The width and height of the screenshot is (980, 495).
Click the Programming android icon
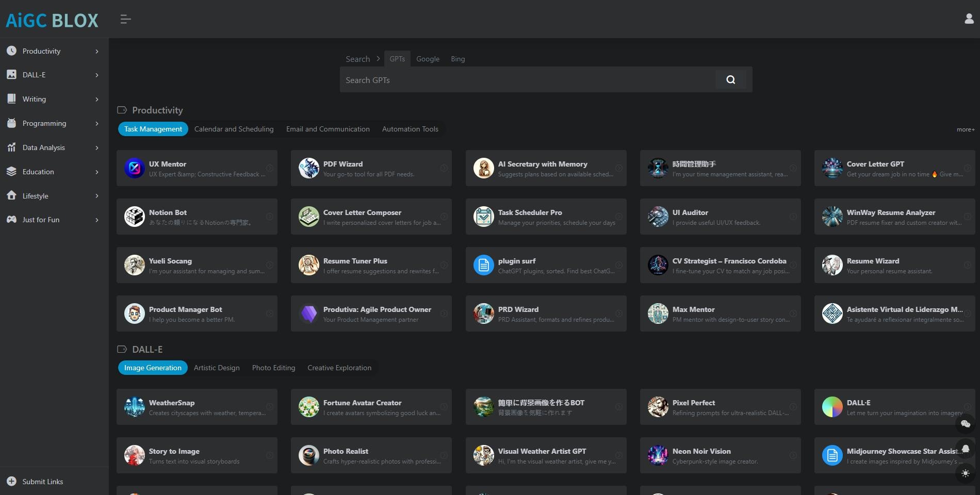[11, 123]
